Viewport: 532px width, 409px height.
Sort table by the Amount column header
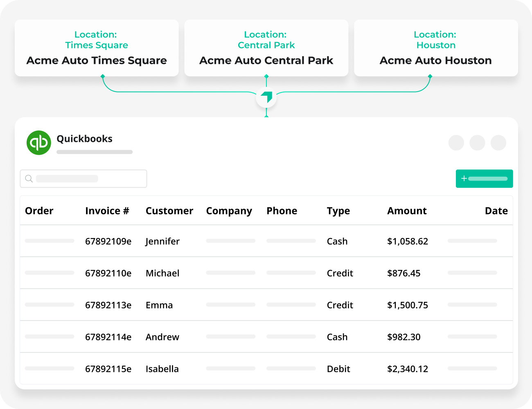tap(407, 211)
